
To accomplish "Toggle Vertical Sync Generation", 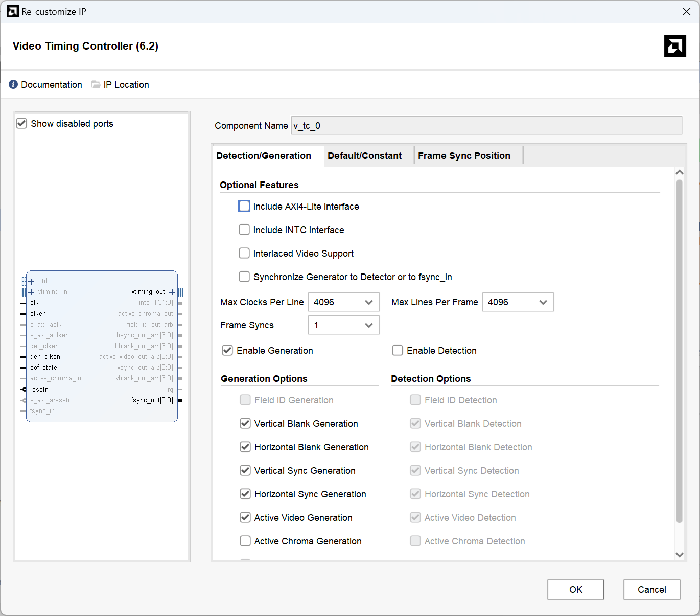I will (245, 470).
